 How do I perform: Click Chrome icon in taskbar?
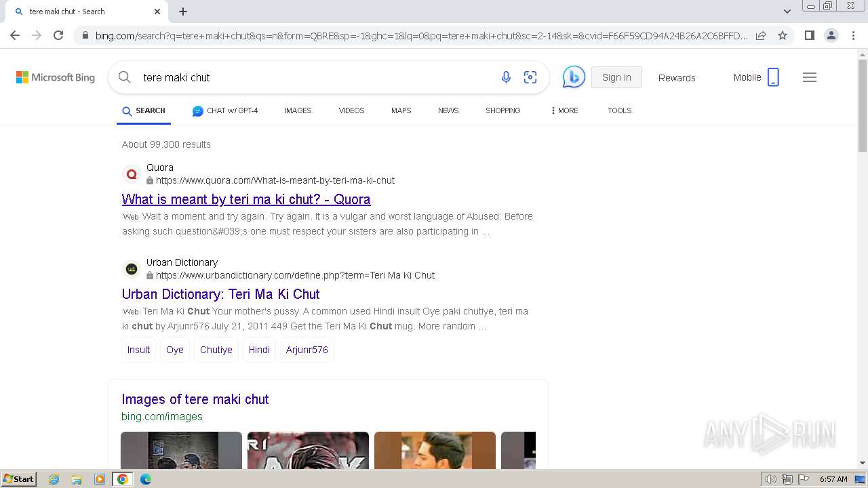click(x=123, y=479)
